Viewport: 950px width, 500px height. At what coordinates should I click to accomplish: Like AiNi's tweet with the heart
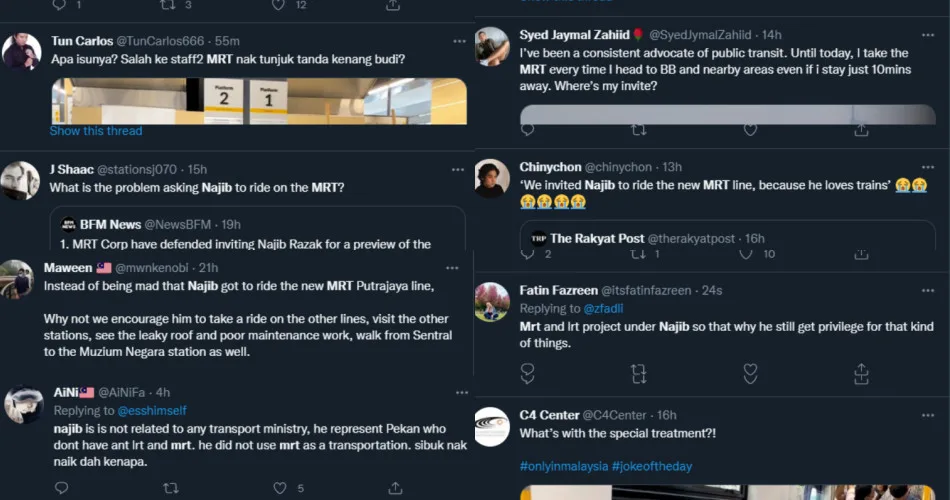pos(280,488)
